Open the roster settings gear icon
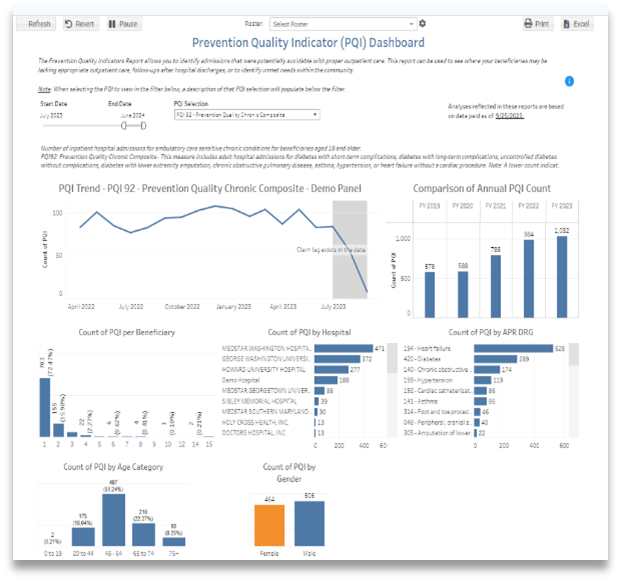The width and height of the screenshot is (621, 582). pos(422,23)
